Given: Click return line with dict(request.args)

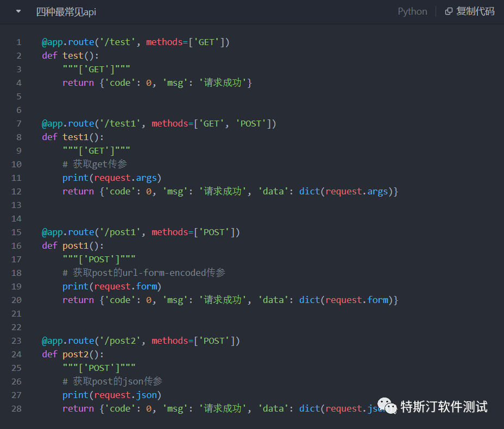Looking at the screenshot, I should [x=230, y=191].
